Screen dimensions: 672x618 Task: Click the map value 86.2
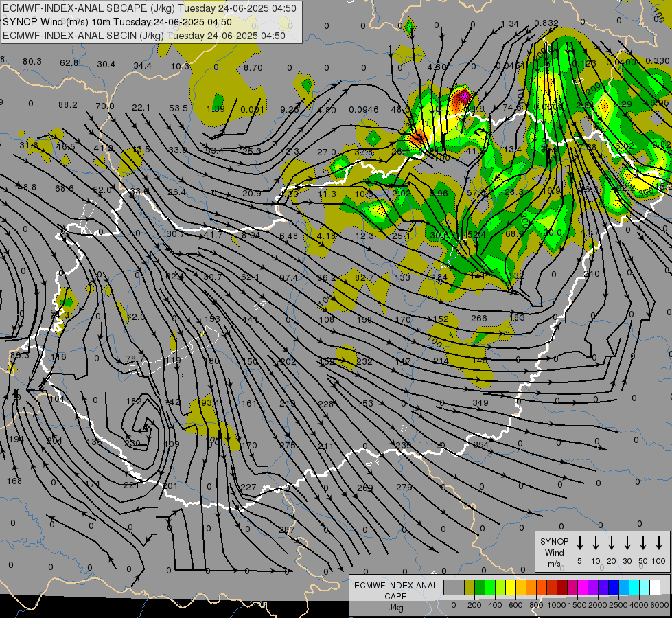[327, 278]
